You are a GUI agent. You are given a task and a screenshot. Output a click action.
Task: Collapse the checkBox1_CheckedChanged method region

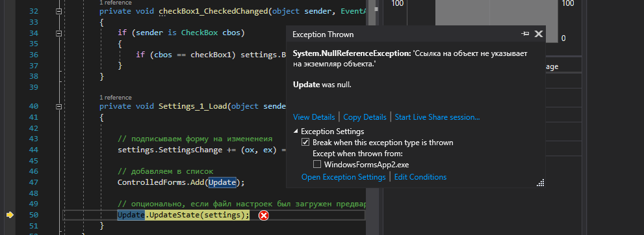(58, 12)
